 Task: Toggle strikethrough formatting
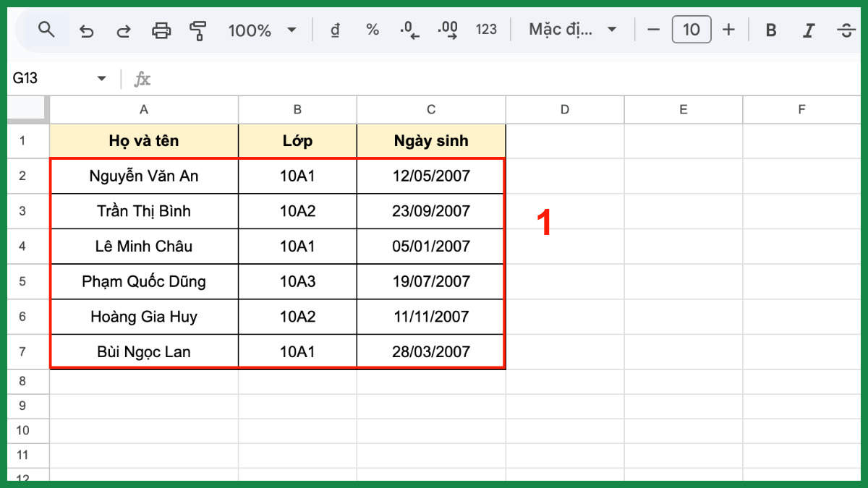(x=846, y=30)
